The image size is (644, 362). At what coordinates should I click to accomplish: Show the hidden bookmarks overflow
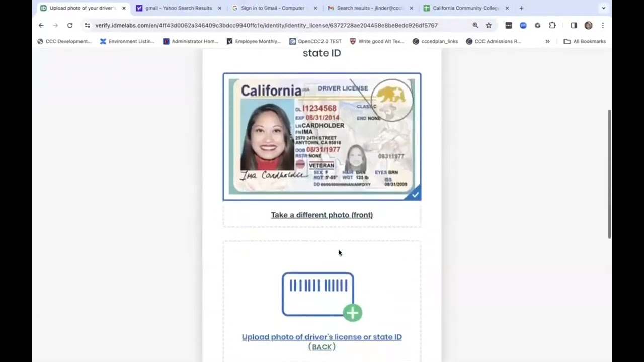[547, 41]
